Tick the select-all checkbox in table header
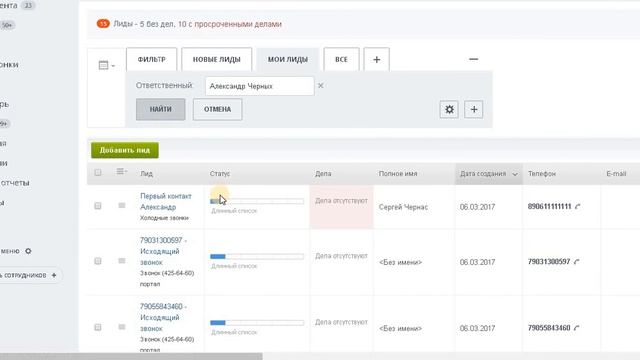 [98, 173]
